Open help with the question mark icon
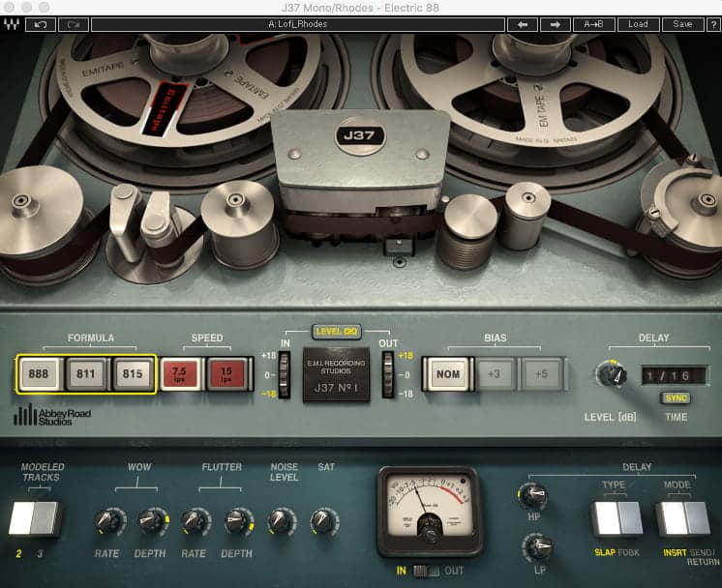The width and height of the screenshot is (722, 588). coord(711,24)
